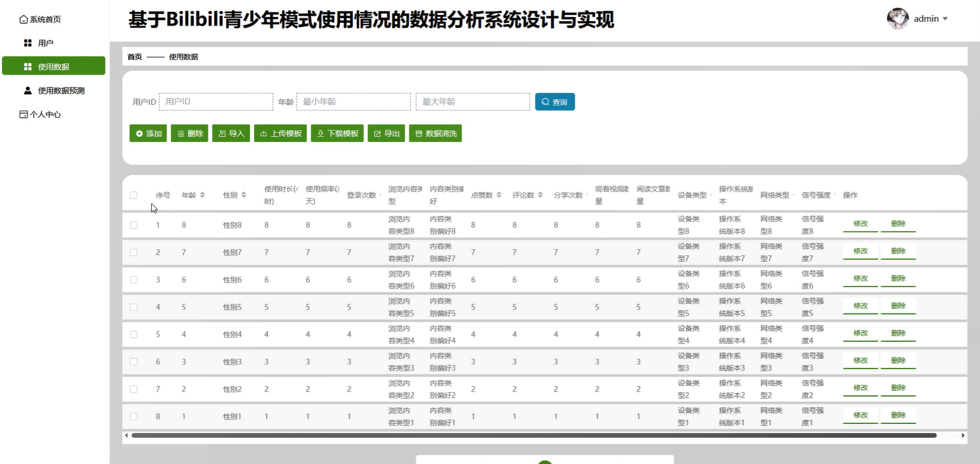Click the table's horizontal scrollbar thumb
980x464 pixels.
[534, 435]
